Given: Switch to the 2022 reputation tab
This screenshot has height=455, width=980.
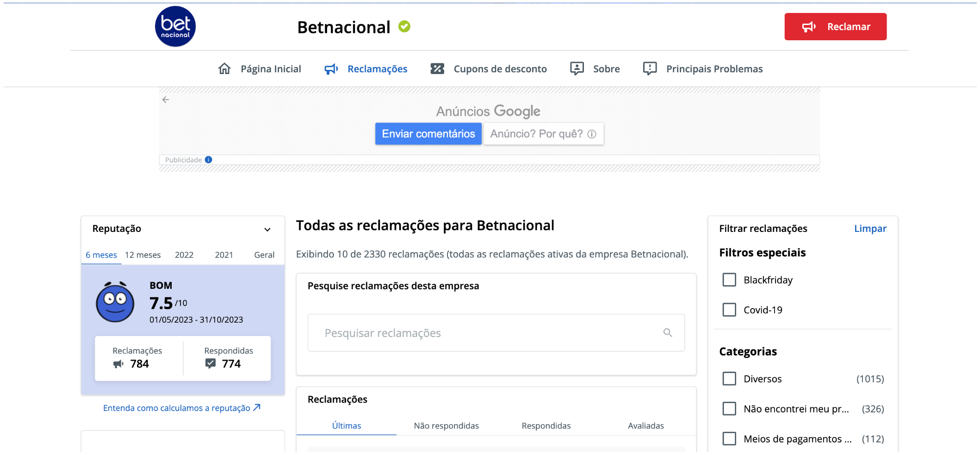Looking at the screenshot, I should click(x=184, y=255).
